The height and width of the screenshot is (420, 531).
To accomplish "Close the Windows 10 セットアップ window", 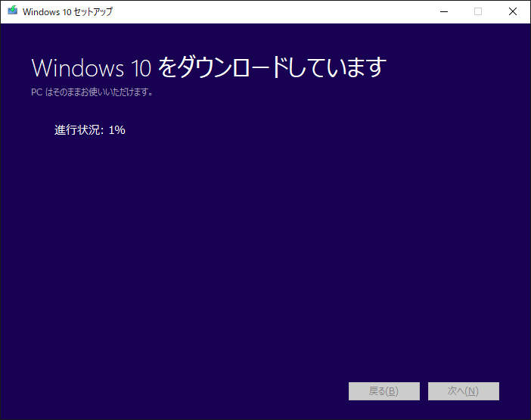I will click(513, 12).
